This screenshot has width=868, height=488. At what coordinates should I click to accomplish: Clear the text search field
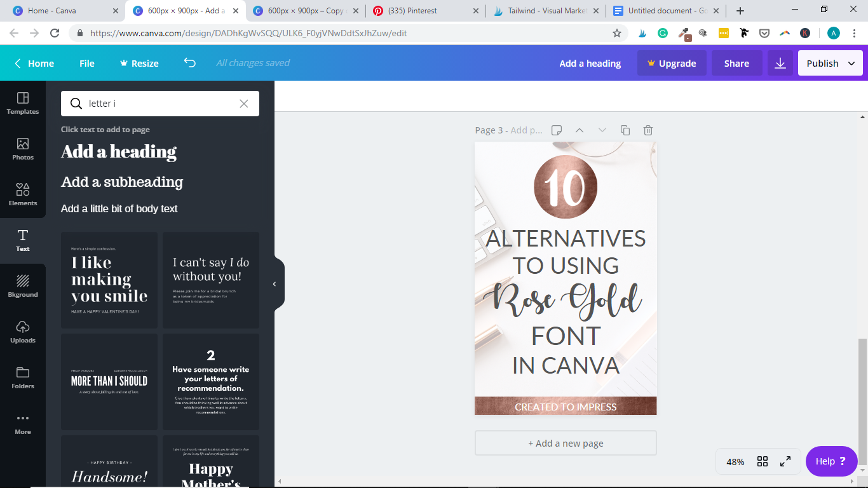click(244, 104)
